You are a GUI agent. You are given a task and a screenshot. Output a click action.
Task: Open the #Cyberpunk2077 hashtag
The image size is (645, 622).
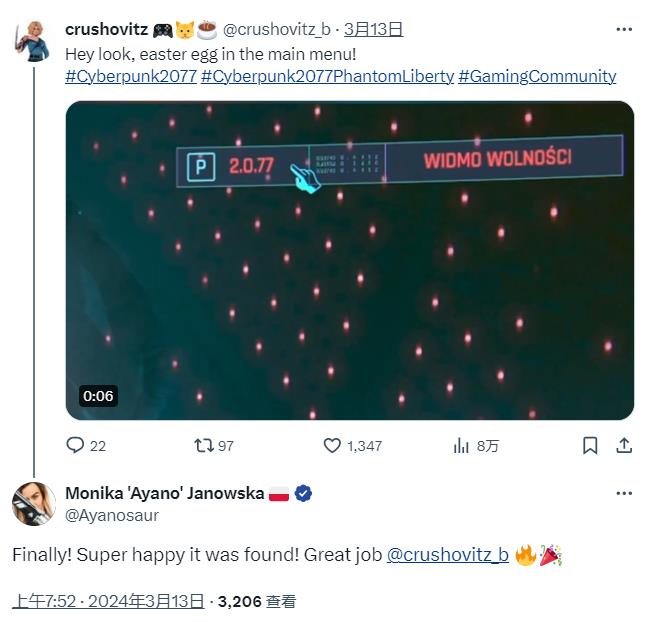coord(131,76)
